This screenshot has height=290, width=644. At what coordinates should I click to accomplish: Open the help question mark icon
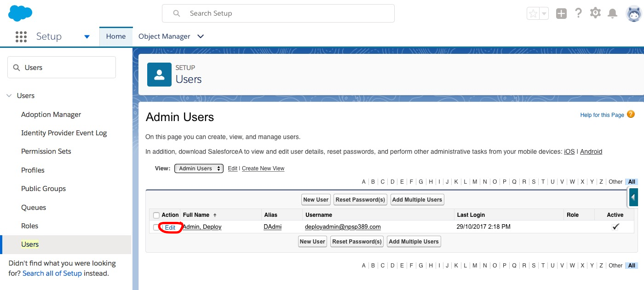click(578, 13)
